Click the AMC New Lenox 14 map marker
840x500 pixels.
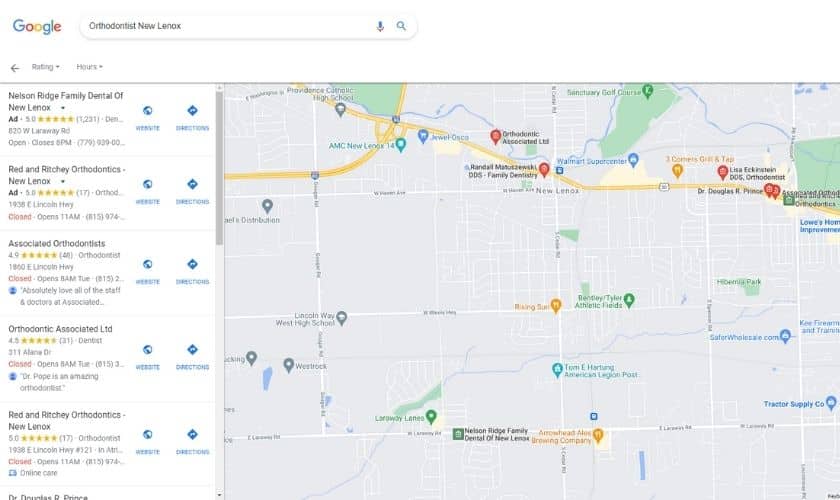pos(401,145)
